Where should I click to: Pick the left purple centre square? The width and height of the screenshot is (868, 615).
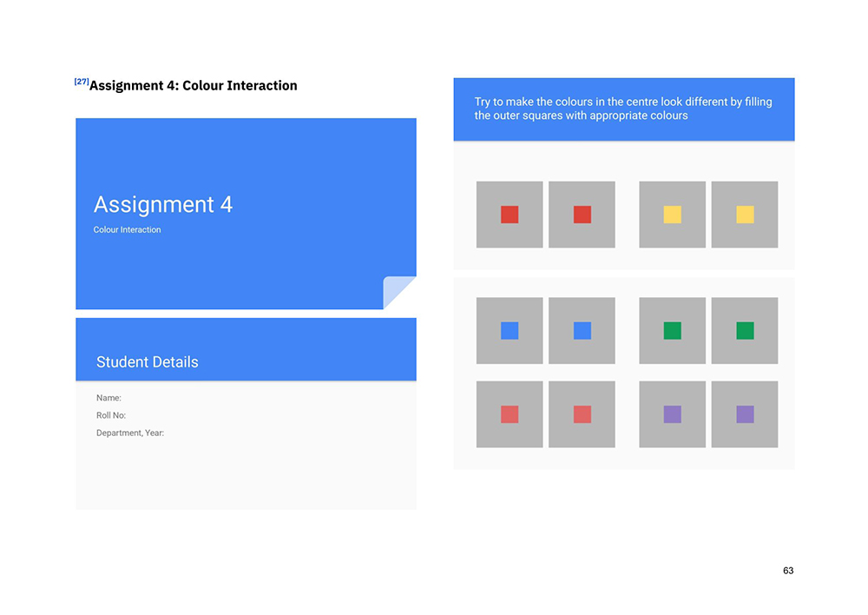point(672,413)
